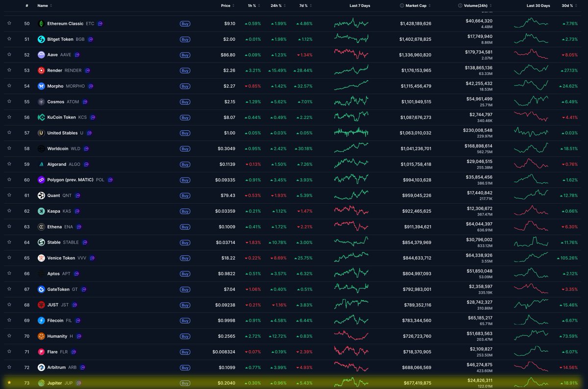Click the Market Cap info icon
The height and width of the screenshot is (389, 588).
pyautogui.click(x=402, y=5)
